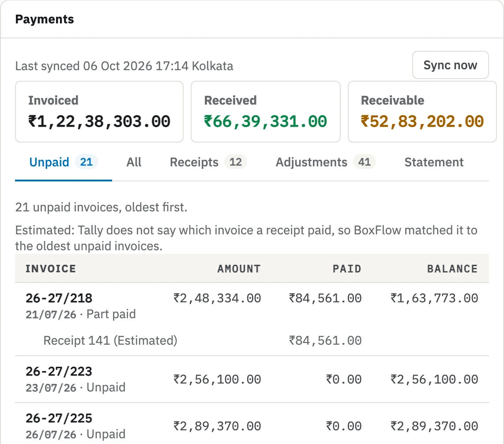Viewport: 504px width, 444px height.
Task: Click the INVOICE column header
Action: [51, 269]
